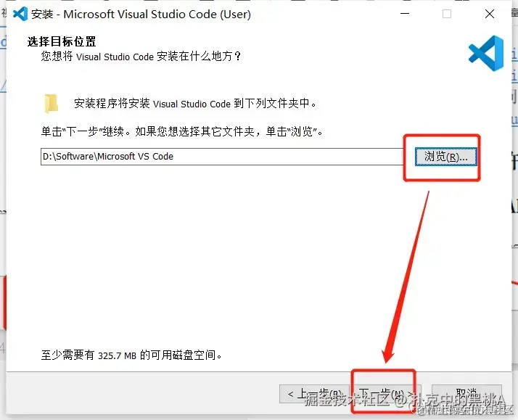Go back with the 上一步 button

pyautogui.click(x=314, y=394)
